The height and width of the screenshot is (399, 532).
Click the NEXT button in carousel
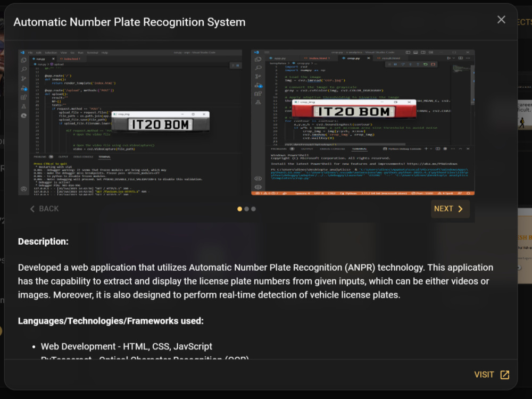point(450,209)
